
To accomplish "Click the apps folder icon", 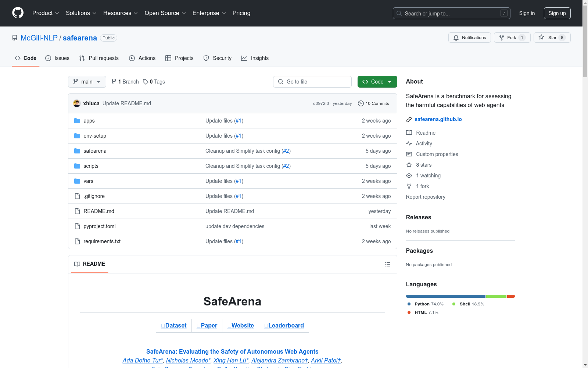I will point(77,121).
